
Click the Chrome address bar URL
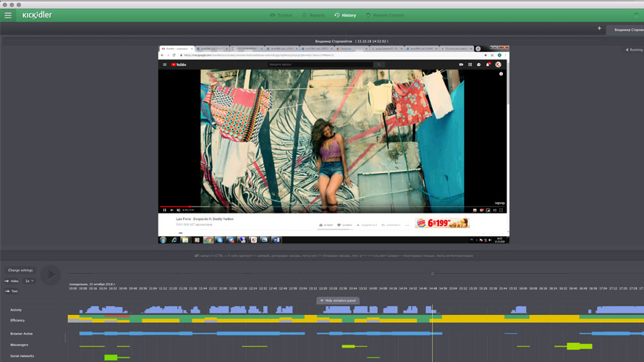coord(259,55)
